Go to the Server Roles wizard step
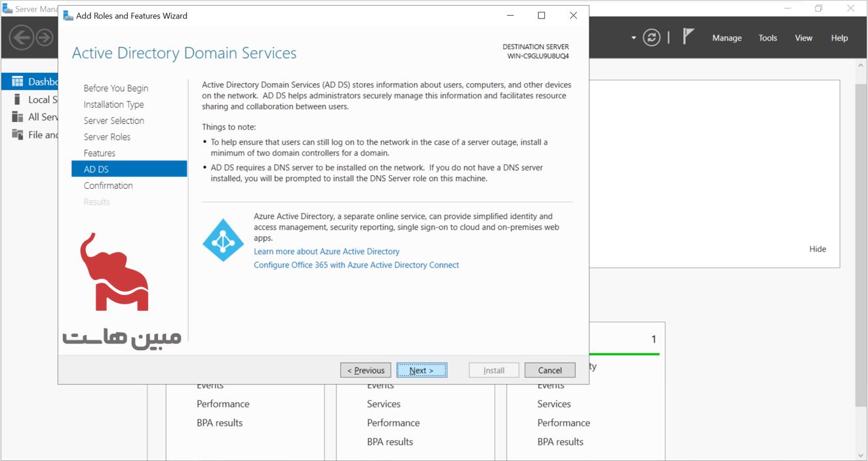The height and width of the screenshot is (461, 868). (x=107, y=137)
